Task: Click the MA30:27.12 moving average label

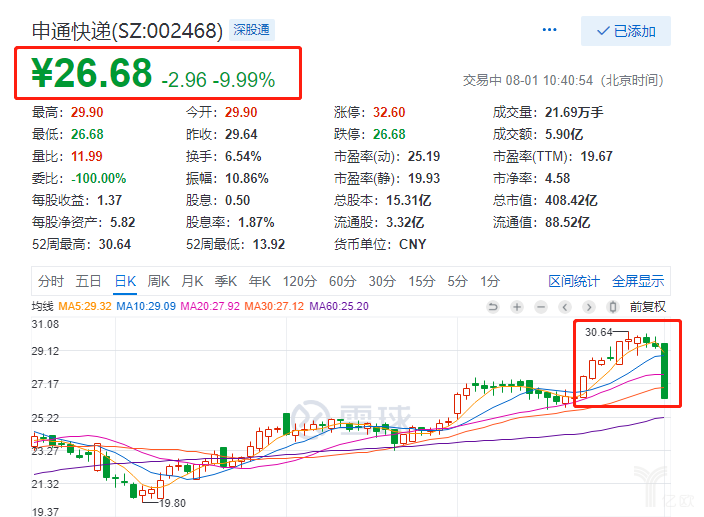Action: pos(274,306)
